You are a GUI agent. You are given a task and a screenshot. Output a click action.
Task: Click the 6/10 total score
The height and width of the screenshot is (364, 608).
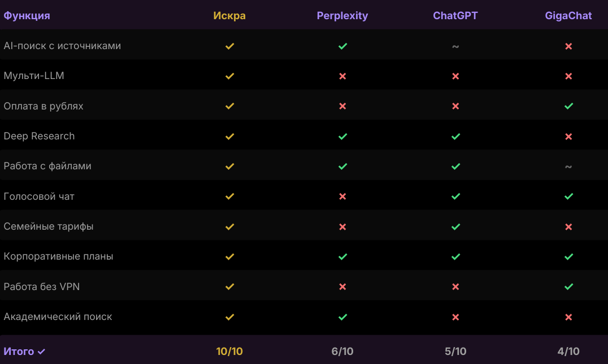(342, 351)
